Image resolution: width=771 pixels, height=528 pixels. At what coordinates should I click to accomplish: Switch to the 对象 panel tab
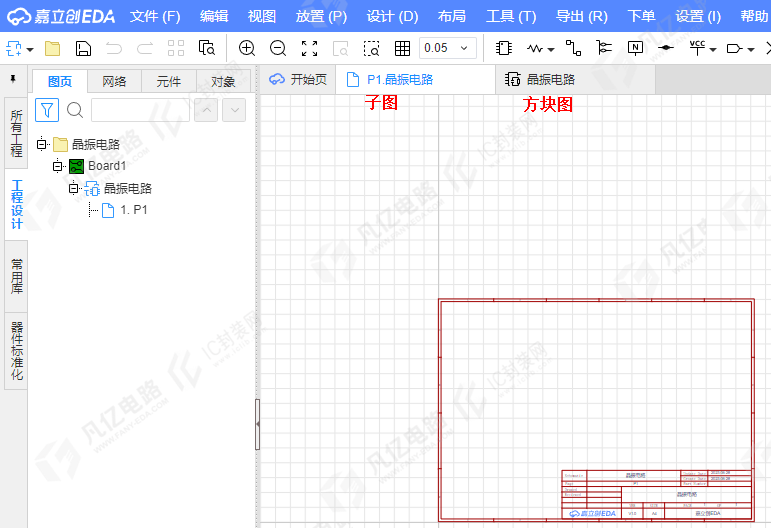pos(223,81)
